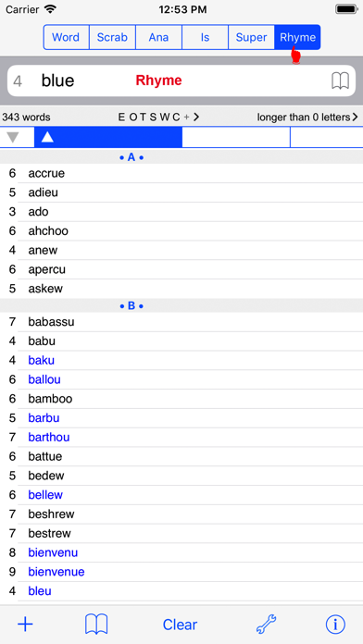Open the info icon
Image resolution: width=363 pixels, height=644 pixels.
[x=335, y=625]
